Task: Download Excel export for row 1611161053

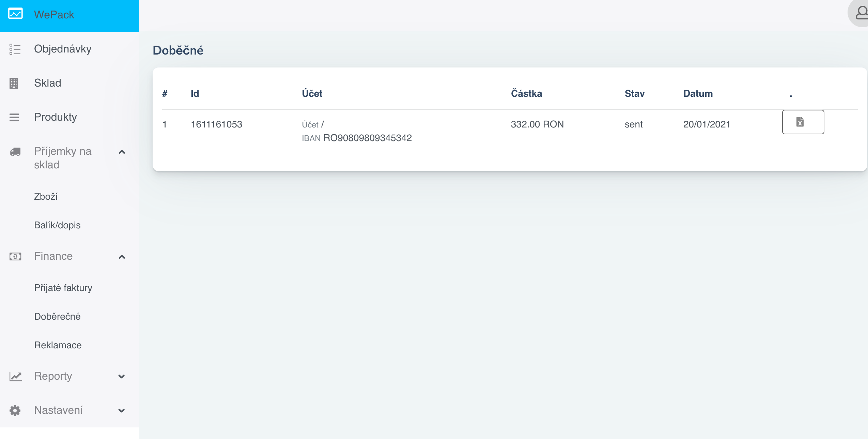Action: [803, 122]
